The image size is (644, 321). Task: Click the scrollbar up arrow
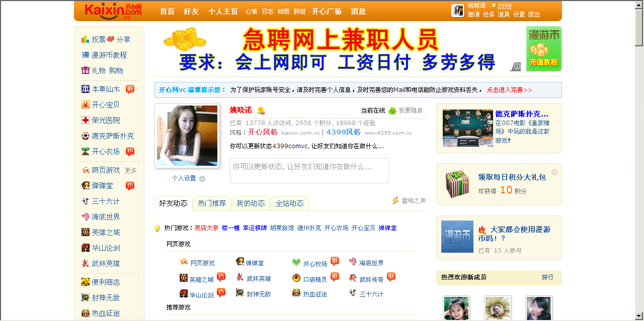click(x=639, y=5)
